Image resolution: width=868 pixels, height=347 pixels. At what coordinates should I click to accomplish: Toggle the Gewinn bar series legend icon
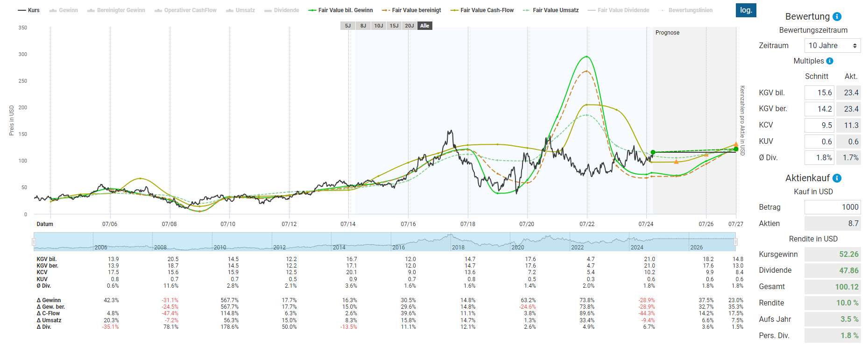pyautogui.click(x=53, y=10)
